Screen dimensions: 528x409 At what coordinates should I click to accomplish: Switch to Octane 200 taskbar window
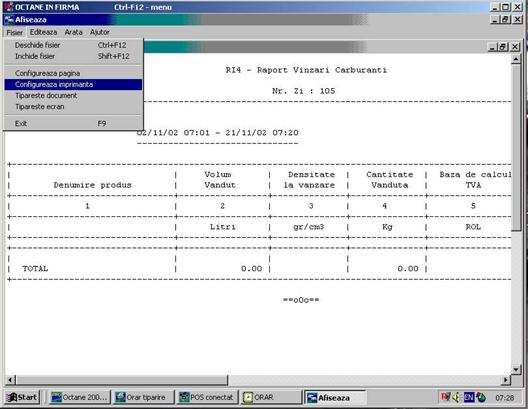click(79, 397)
